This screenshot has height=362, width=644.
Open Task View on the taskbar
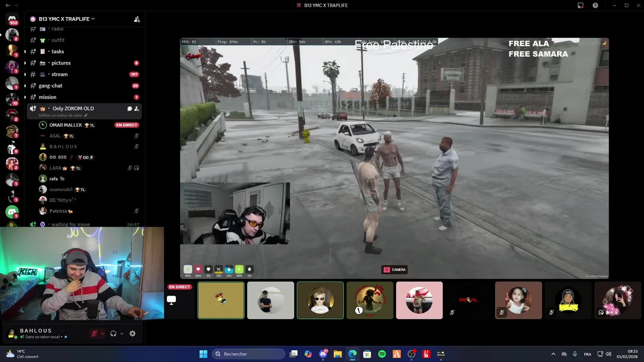click(294, 354)
